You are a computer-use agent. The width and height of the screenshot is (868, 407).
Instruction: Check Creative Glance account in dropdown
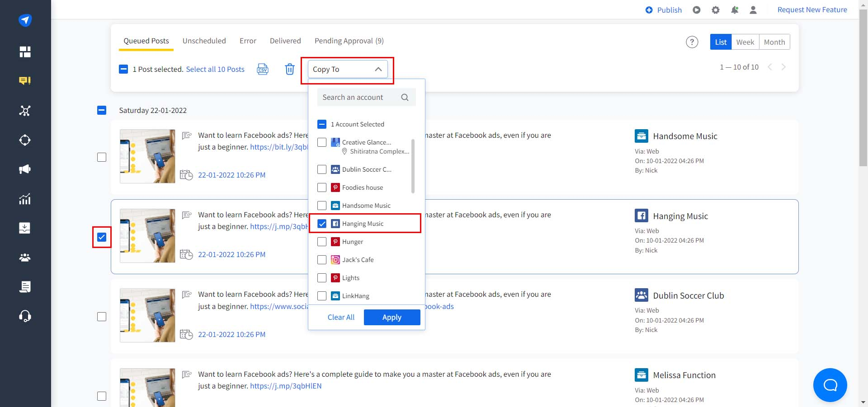point(322,142)
